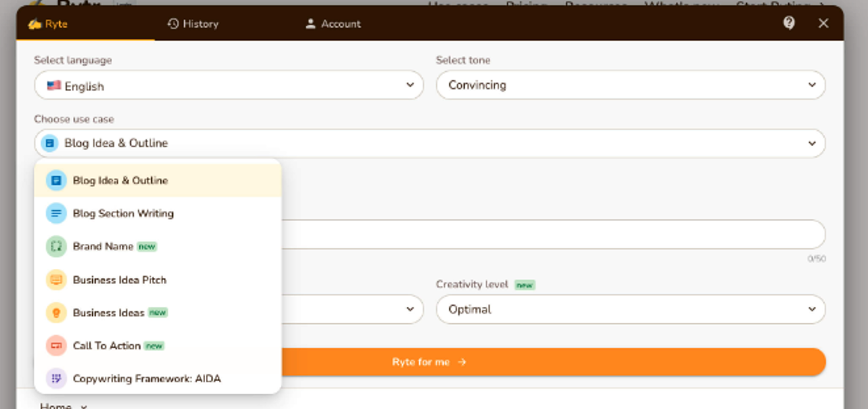Image resolution: width=868 pixels, height=409 pixels.
Task: Open the Select language dropdown
Action: click(x=229, y=85)
